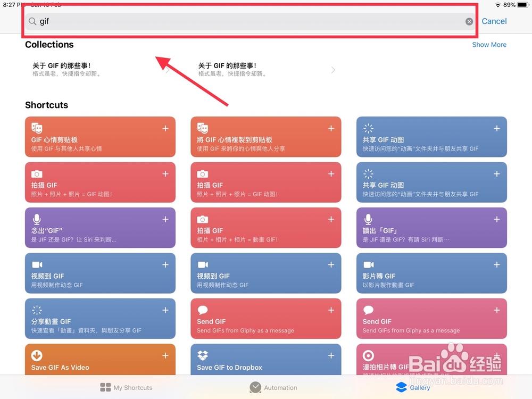Add Save GIF to Dropbox with plus
The height and width of the screenshot is (399, 532).
pos(331,355)
